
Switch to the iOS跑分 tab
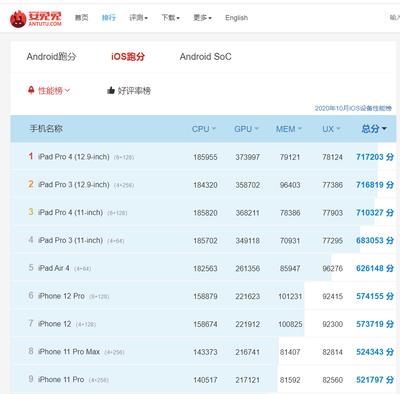point(128,57)
